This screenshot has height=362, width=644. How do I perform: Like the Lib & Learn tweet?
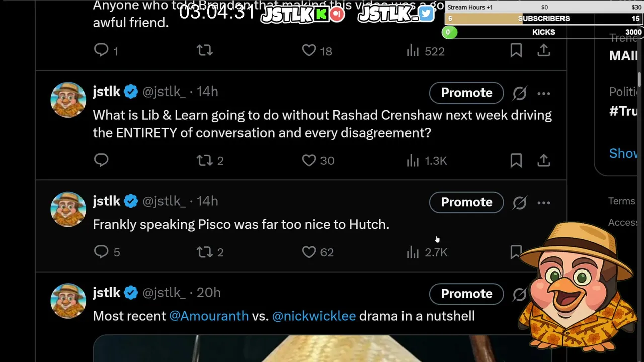point(318,160)
